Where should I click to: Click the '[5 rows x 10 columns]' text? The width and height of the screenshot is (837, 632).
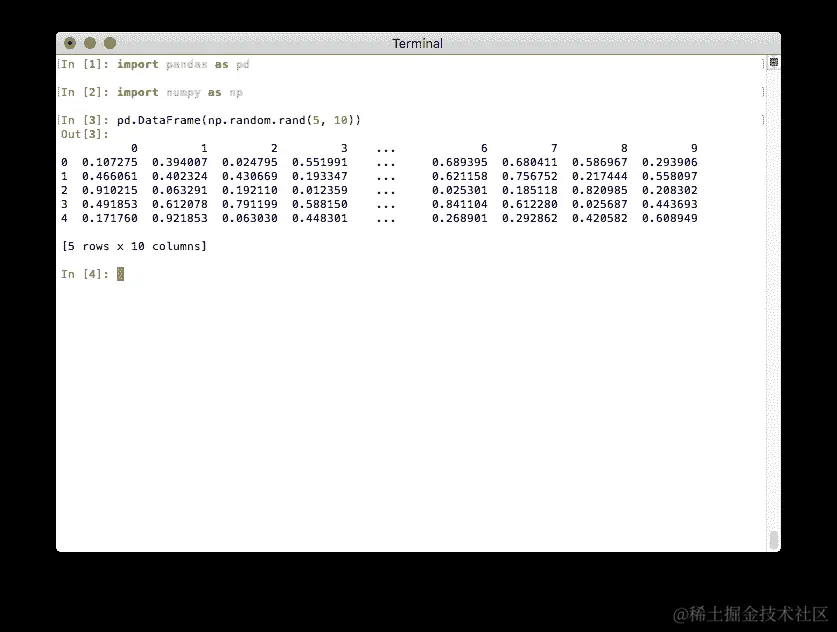pos(134,246)
